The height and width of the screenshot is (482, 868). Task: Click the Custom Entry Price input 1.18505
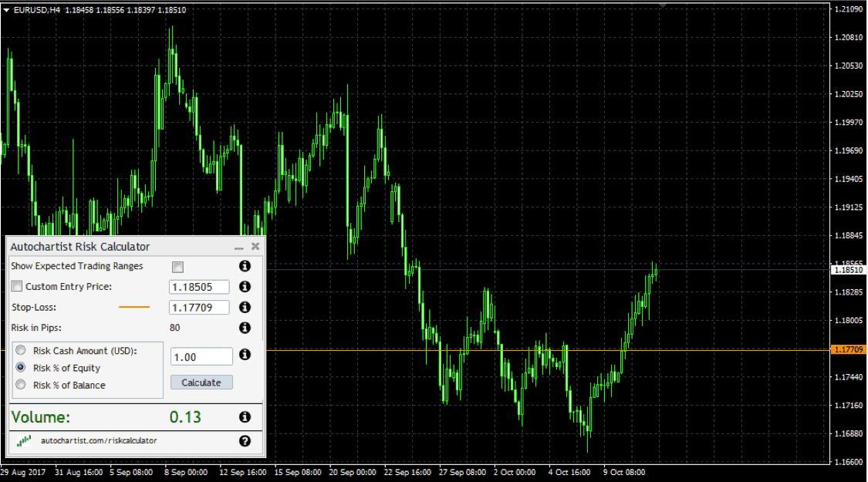199,287
